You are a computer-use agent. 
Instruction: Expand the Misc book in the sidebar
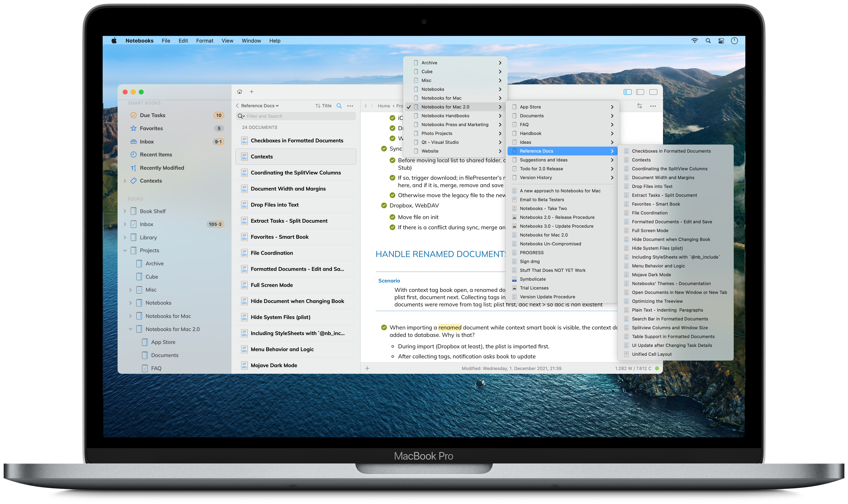click(x=131, y=290)
